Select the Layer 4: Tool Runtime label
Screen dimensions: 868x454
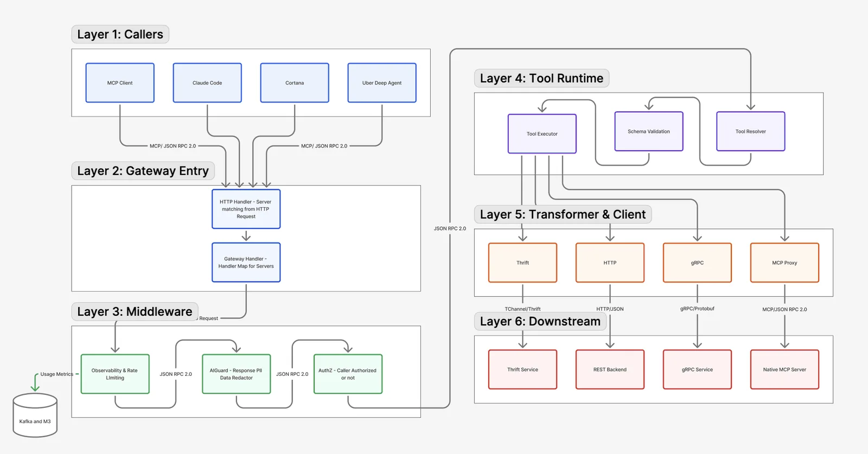[541, 78]
